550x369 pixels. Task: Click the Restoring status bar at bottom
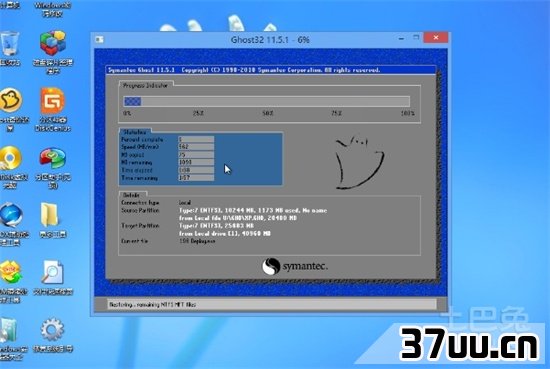click(271, 304)
